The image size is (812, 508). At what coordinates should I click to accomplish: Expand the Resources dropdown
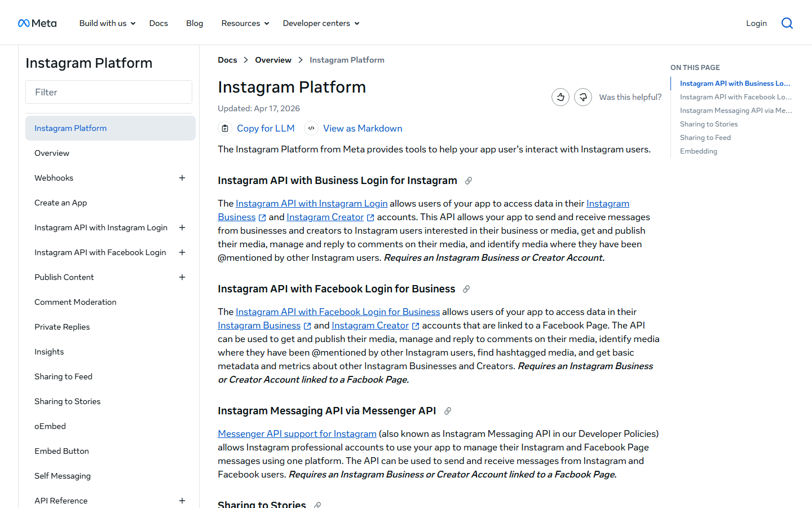245,23
